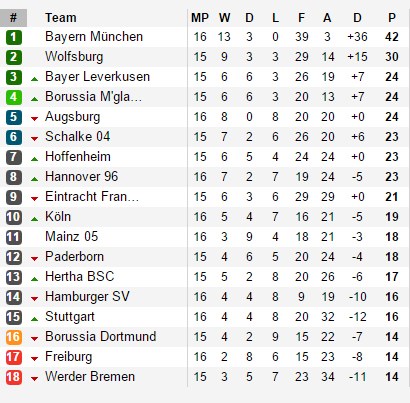410x403 pixels.
Task: Click Mainz 05 in the table
Action: point(72,236)
